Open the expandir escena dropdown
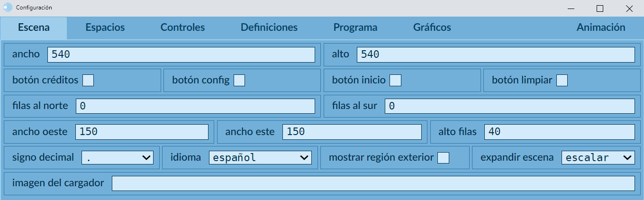This screenshot has width=644, height=200. click(x=598, y=158)
